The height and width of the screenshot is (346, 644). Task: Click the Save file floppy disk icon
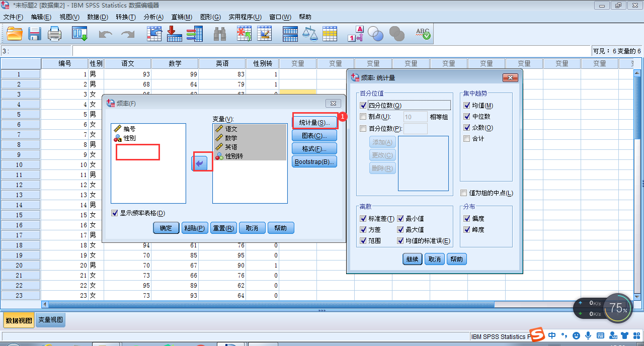[34, 34]
